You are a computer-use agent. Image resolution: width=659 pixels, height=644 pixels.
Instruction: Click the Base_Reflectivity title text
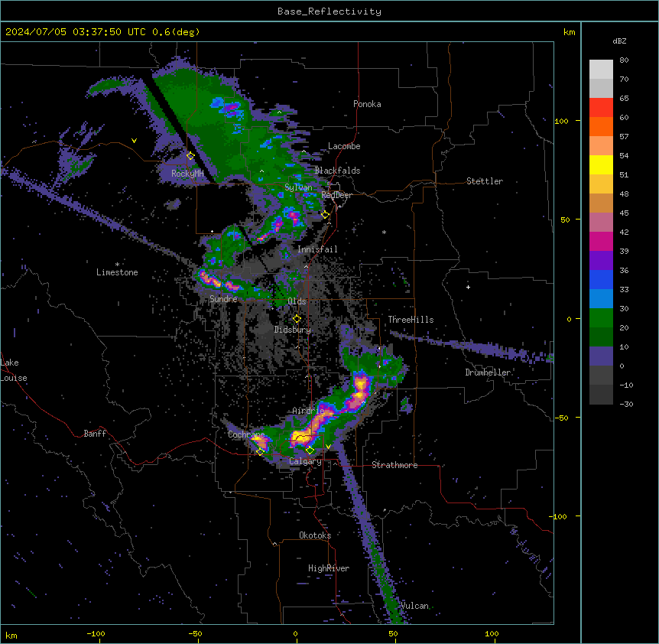(329, 11)
